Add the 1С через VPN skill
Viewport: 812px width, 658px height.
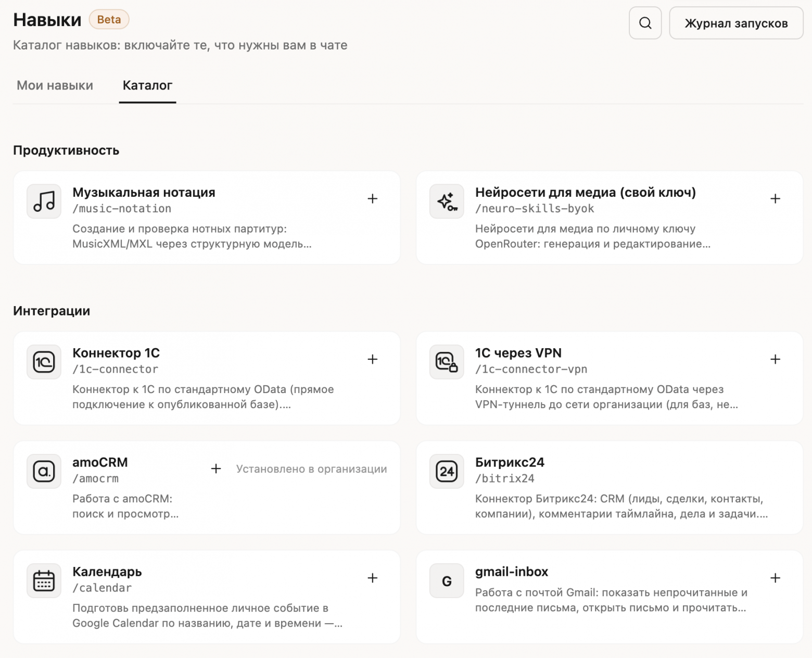(x=775, y=359)
